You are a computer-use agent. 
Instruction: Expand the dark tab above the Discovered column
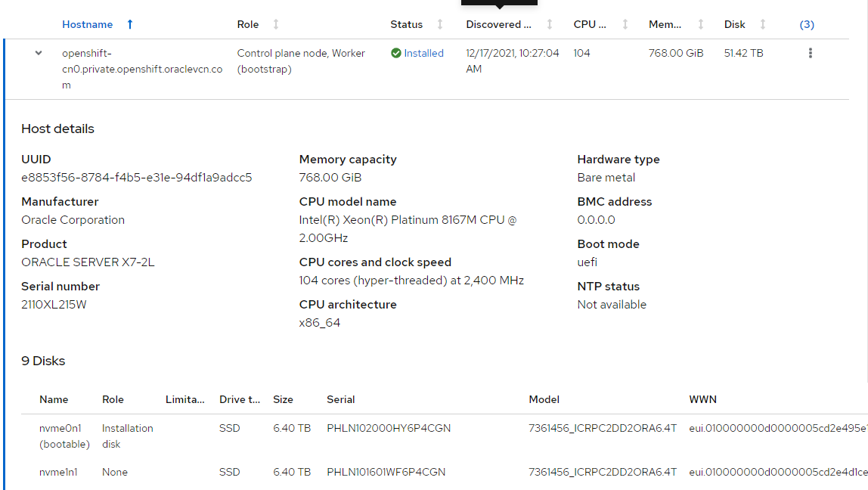click(498, 4)
